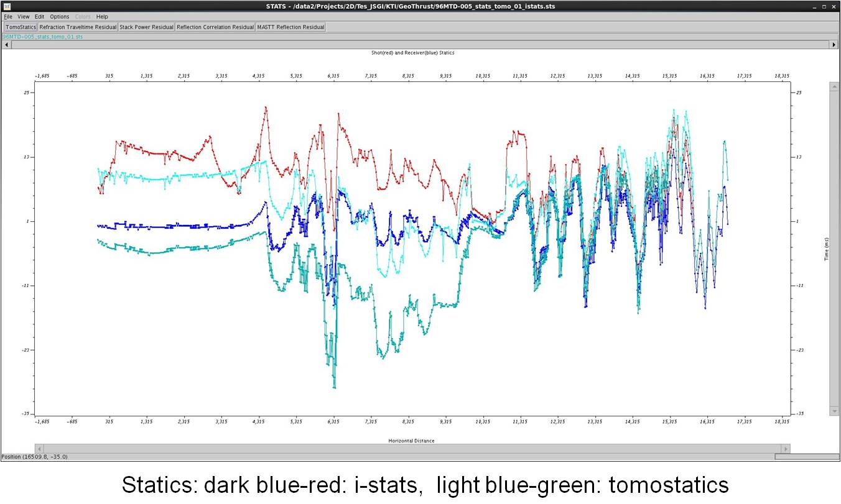Click the down arrow on the vertical scrollbar
The width and height of the screenshot is (841, 504).
tap(834, 411)
